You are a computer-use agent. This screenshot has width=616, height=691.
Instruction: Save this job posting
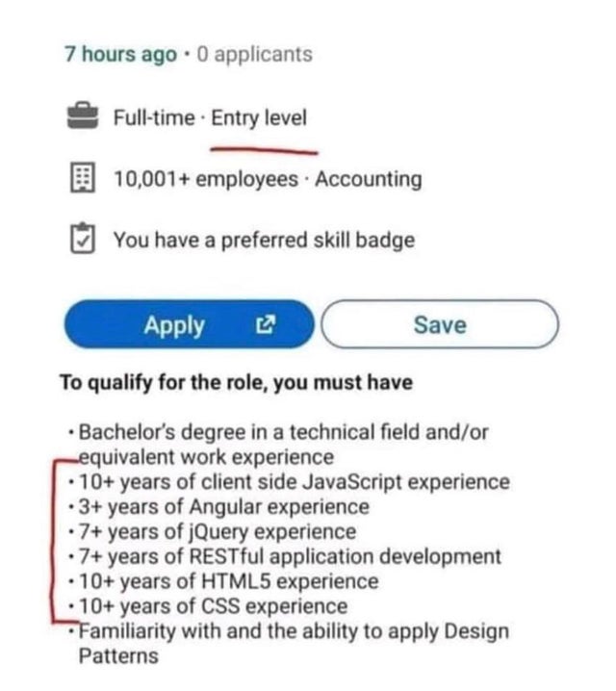click(440, 324)
